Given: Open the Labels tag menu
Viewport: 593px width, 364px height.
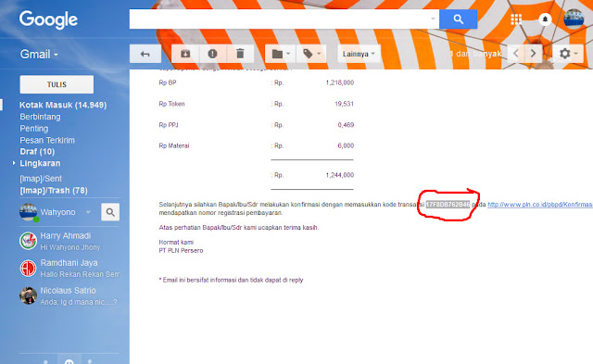Looking at the screenshot, I should 311,54.
